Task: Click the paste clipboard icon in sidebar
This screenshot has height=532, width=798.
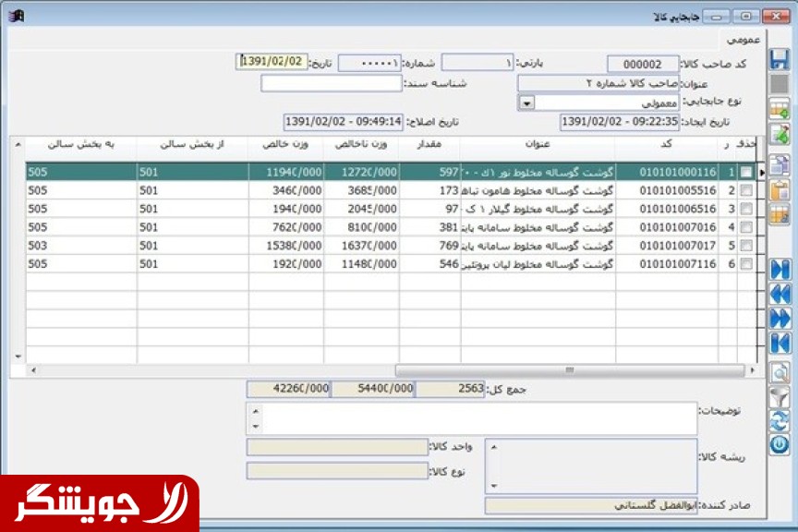Action: tap(779, 190)
